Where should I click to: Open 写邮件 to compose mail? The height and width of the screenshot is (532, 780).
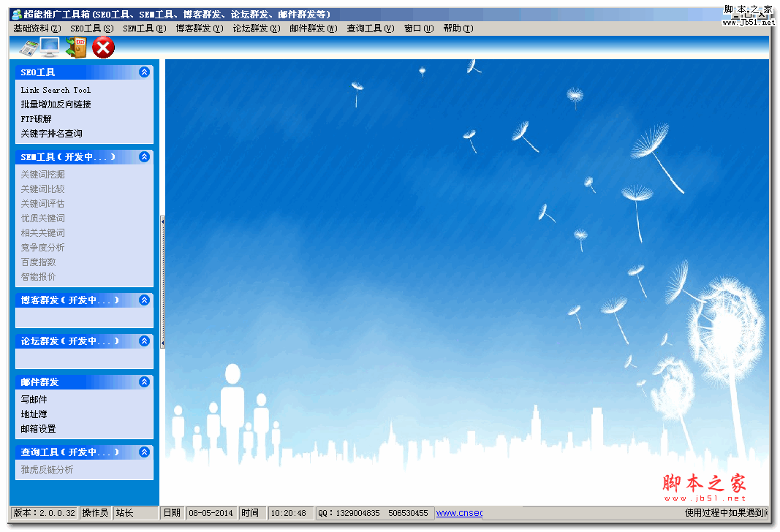tap(34, 399)
